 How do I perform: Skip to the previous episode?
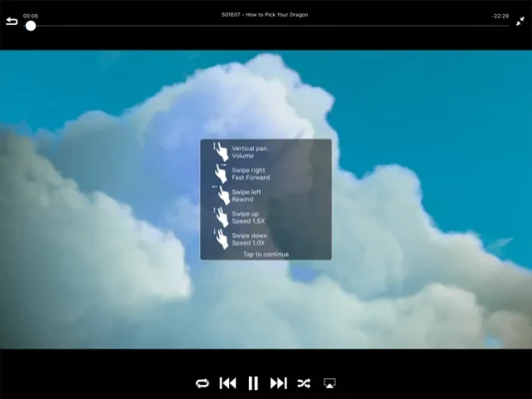(x=228, y=383)
